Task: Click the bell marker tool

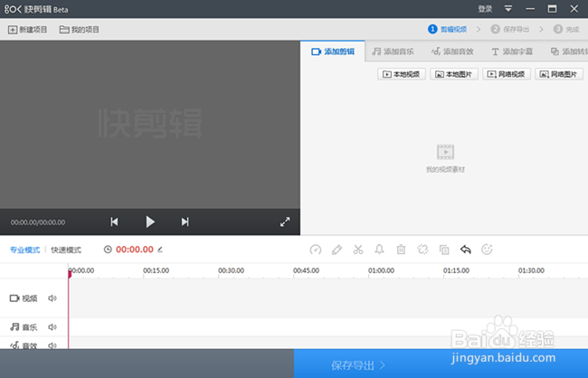Action: click(380, 250)
